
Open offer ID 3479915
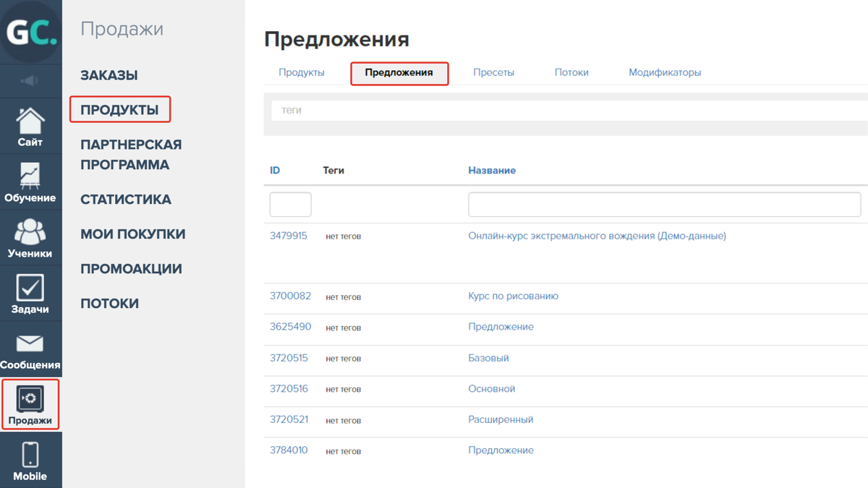tap(289, 236)
